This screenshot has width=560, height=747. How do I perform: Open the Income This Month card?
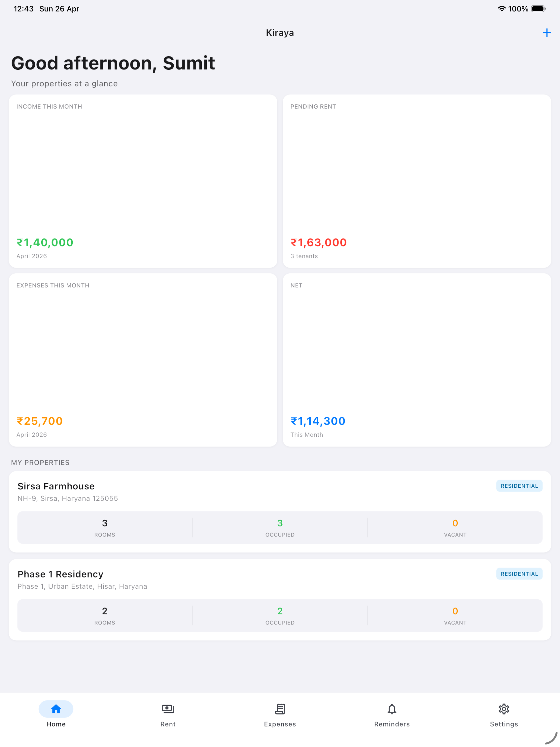click(143, 181)
